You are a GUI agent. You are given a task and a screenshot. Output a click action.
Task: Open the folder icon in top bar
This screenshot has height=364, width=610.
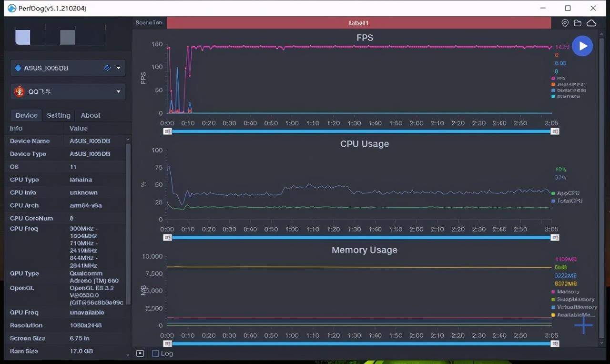[x=578, y=23]
